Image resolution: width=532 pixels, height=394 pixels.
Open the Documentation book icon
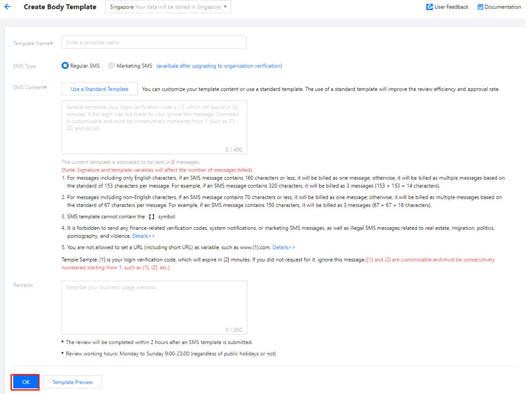[480, 7]
